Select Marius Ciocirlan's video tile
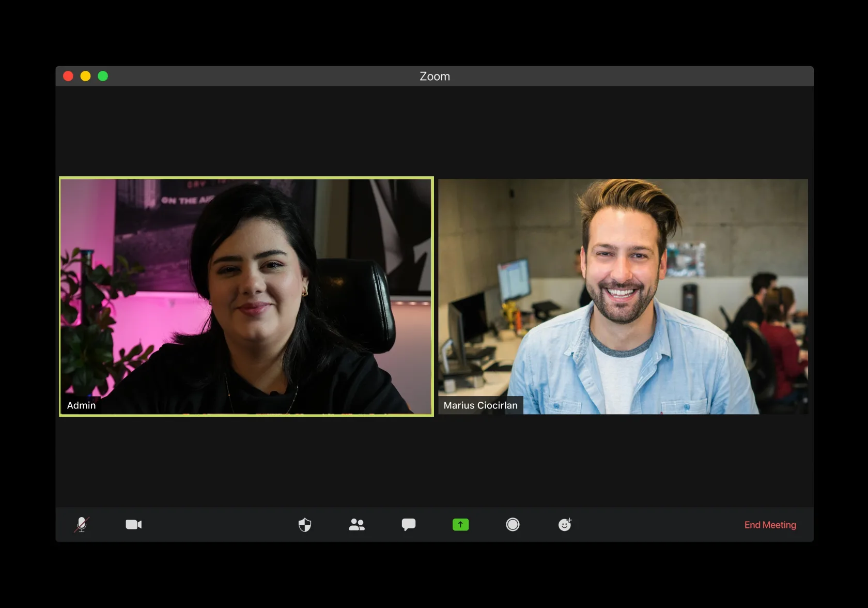This screenshot has height=608, width=868. point(623,296)
